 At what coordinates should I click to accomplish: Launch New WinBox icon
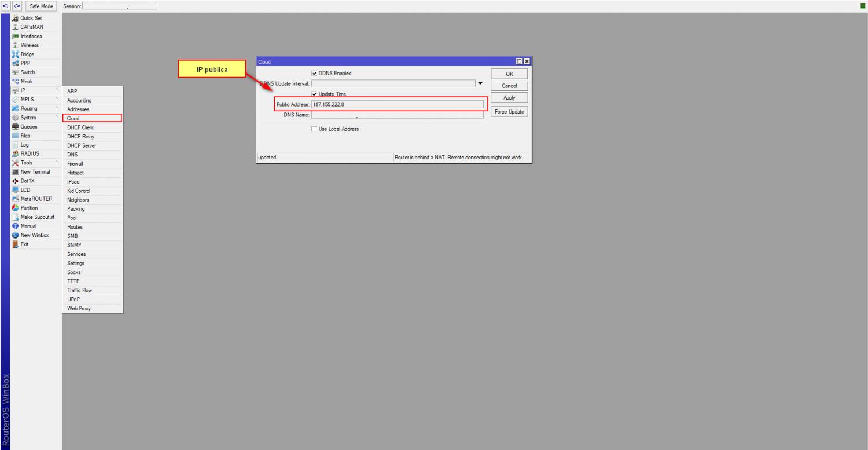point(16,235)
